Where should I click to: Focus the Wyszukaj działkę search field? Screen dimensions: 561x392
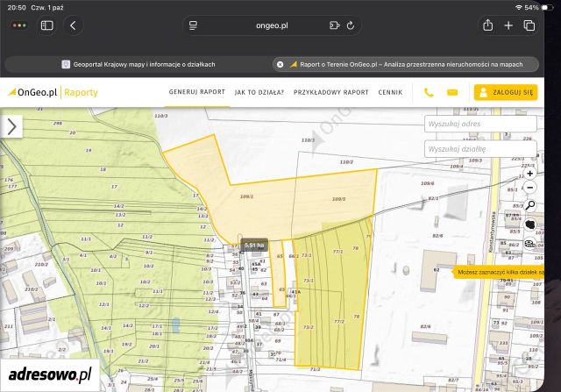(x=480, y=149)
